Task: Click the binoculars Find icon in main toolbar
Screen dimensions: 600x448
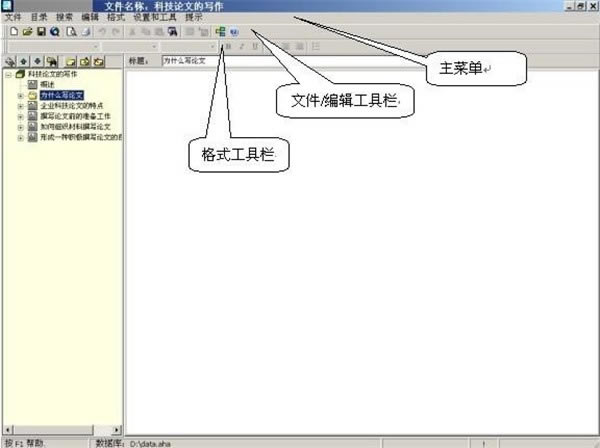Action: pyautogui.click(x=173, y=31)
